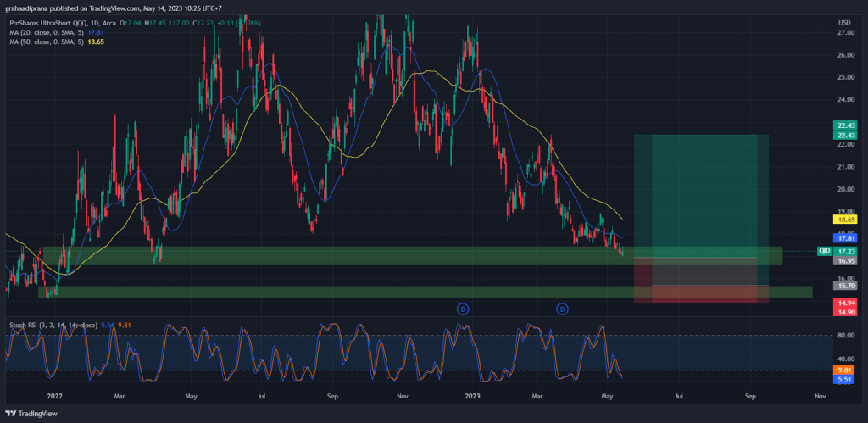Click the yellow 18.65 MA price label
The image size is (868, 423).
[x=845, y=220]
